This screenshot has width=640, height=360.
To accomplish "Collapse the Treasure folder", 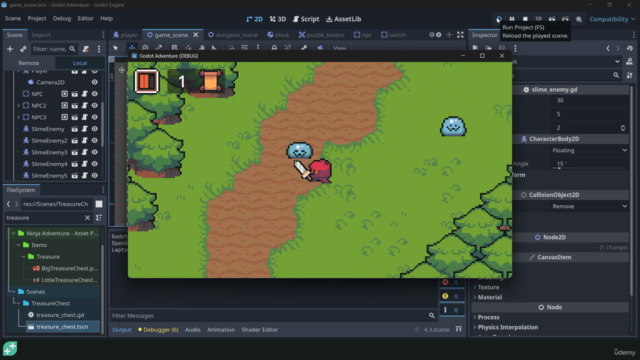I will (x=24, y=257).
